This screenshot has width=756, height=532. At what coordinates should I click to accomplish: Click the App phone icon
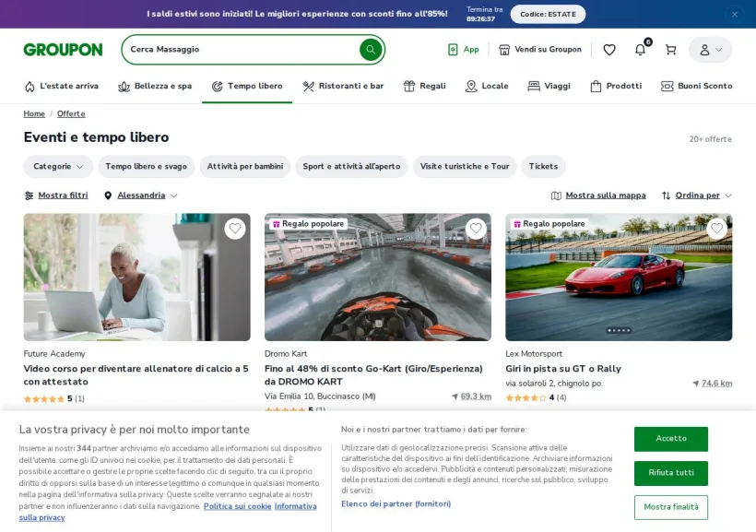[x=453, y=49]
